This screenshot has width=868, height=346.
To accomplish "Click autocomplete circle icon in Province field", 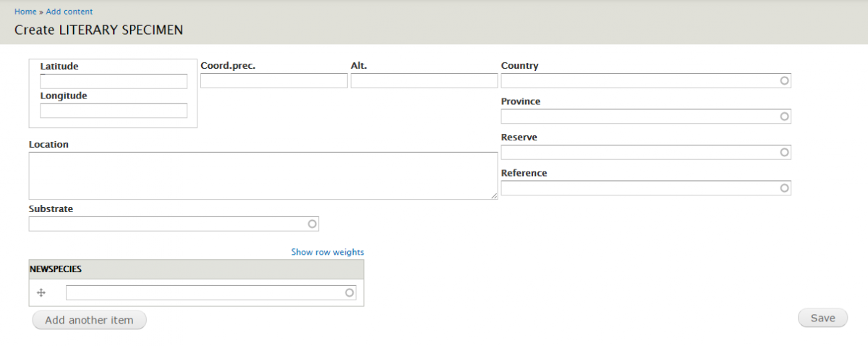I will (784, 117).
